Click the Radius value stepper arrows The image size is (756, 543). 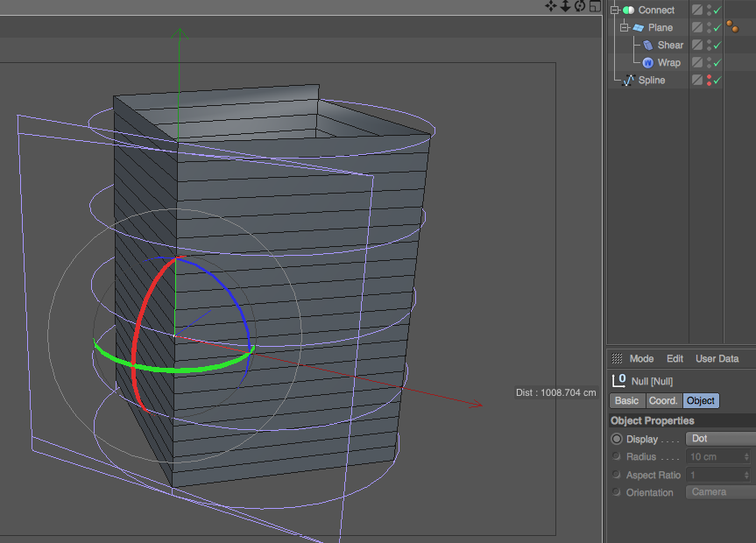tap(746, 456)
